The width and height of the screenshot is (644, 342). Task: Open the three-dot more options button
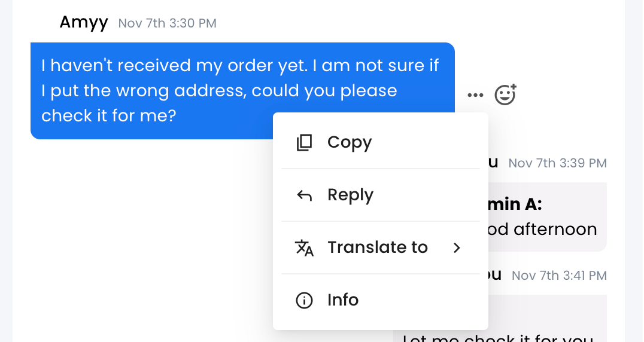(475, 95)
